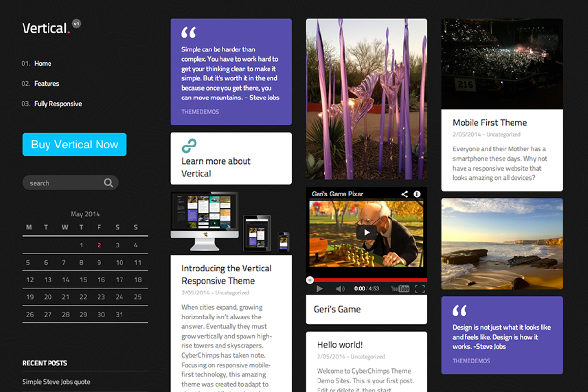Click Uncategorized under Hello world! post
Image resolution: width=588 pixels, height=392 pixels.
point(368,357)
